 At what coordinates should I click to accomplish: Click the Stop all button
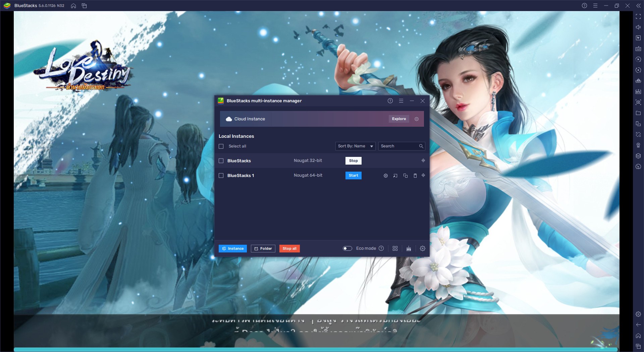[x=289, y=248]
